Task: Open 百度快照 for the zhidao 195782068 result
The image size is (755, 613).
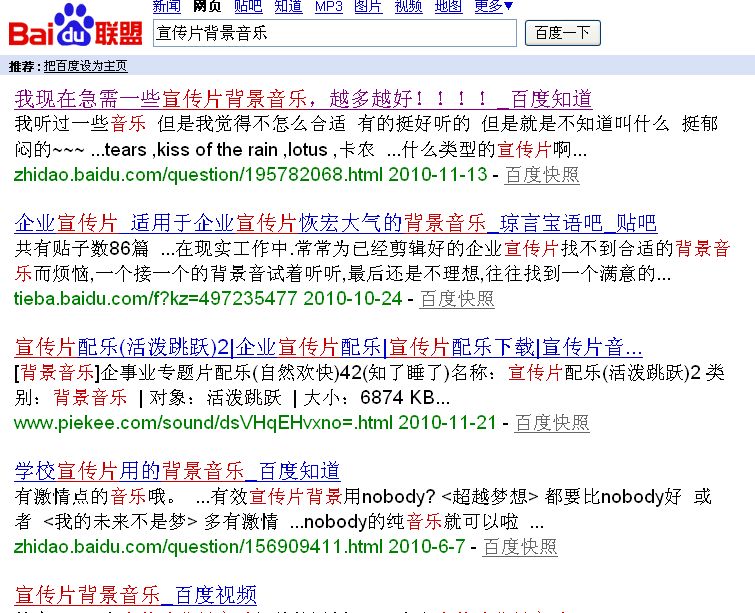Action: 541,175
